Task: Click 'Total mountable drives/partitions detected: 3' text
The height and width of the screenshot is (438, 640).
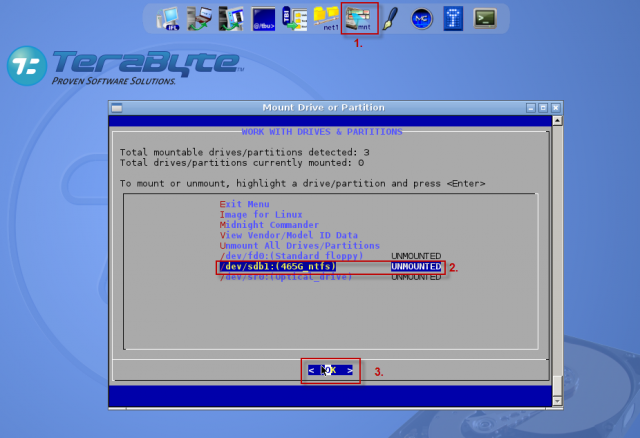Action: tap(244, 153)
